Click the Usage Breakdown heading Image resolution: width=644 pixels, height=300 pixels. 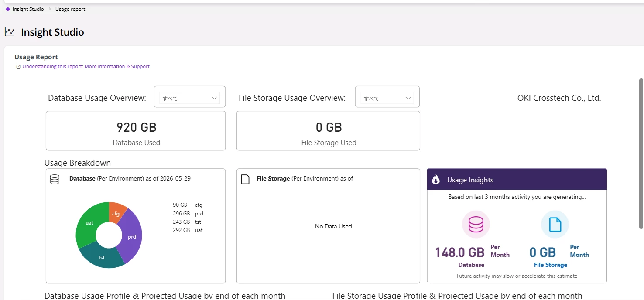click(x=78, y=163)
